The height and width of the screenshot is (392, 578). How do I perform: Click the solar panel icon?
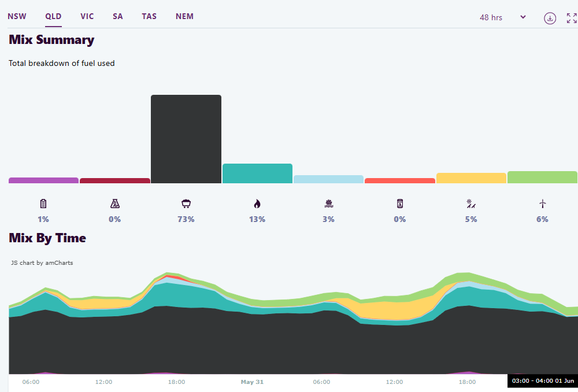471,204
